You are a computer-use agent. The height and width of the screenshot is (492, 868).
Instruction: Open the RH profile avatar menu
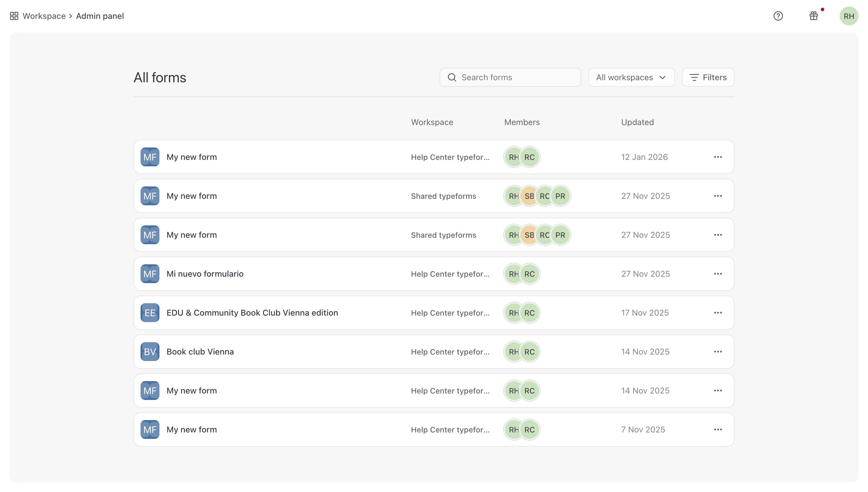pos(849,16)
